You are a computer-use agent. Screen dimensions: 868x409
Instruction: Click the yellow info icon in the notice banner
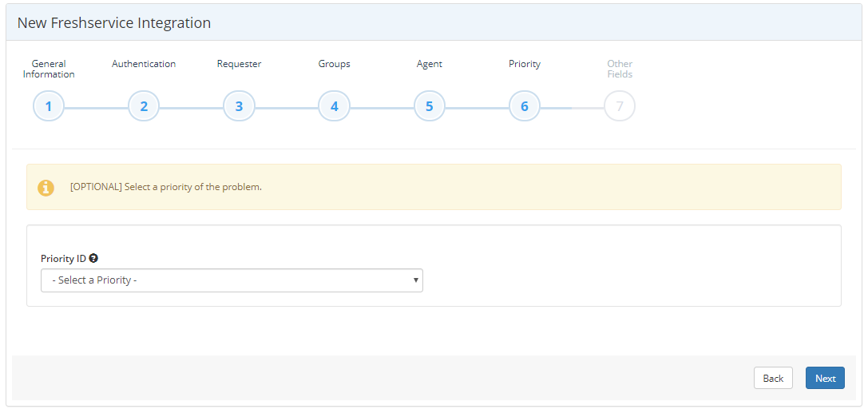pos(46,188)
